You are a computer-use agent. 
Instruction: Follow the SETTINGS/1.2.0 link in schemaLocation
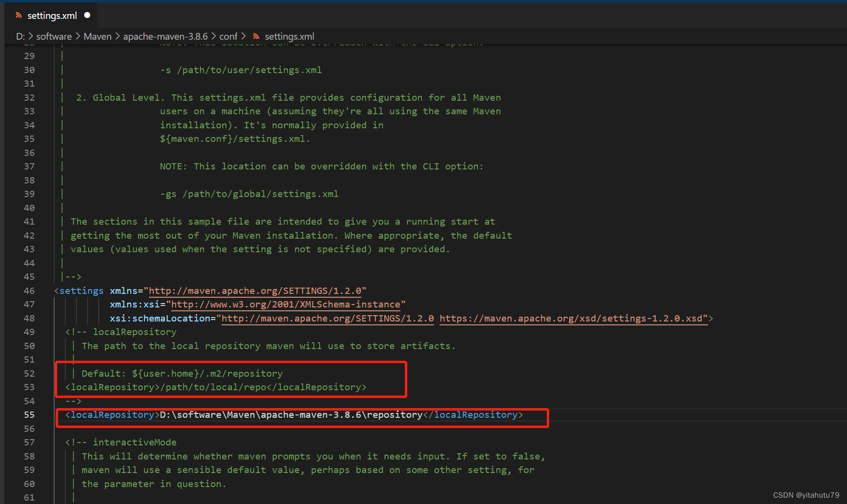click(328, 319)
